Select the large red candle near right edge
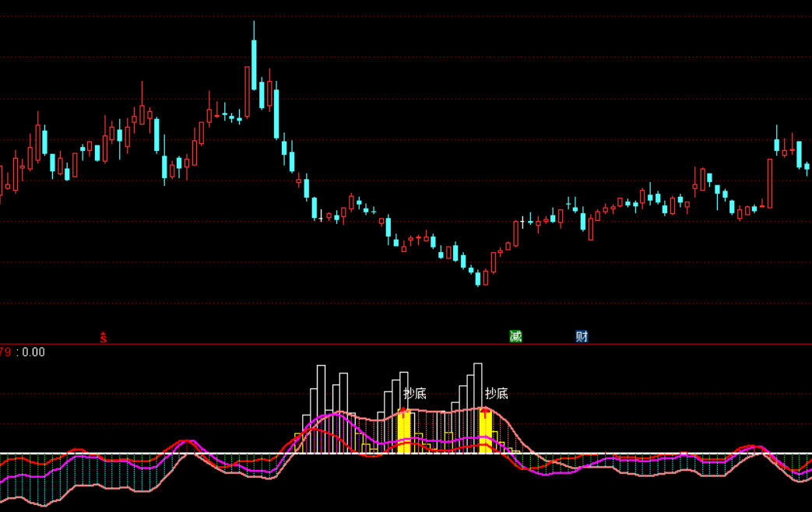The height and width of the screenshot is (512, 812). point(770,183)
